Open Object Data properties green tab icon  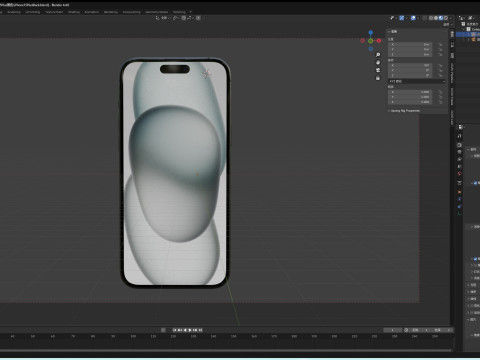(x=459, y=213)
